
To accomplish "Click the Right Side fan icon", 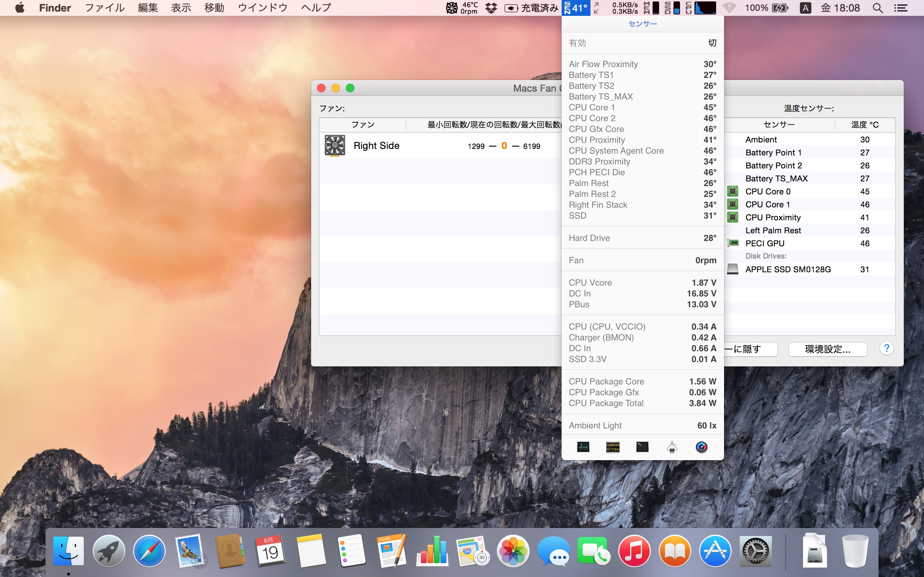I will point(335,145).
